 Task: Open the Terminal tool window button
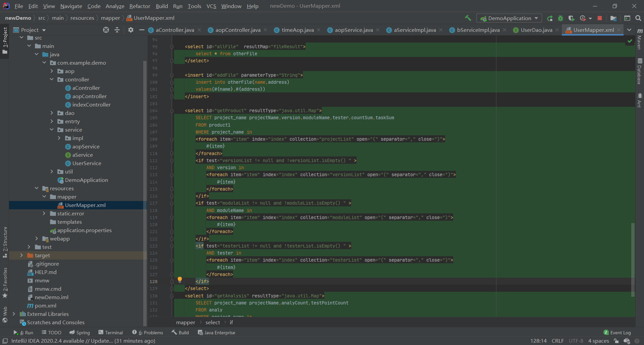pos(111,333)
